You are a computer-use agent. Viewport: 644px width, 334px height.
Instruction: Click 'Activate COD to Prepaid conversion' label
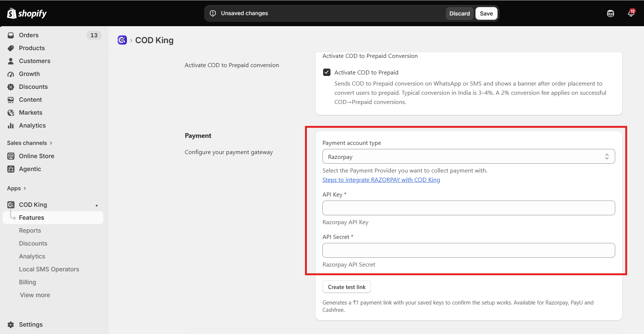tap(232, 65)
